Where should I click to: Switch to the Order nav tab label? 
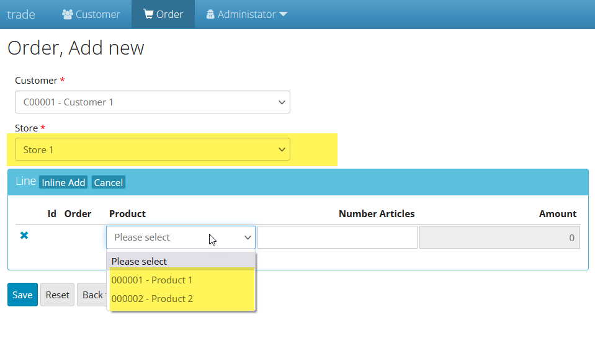pos(169,14)
